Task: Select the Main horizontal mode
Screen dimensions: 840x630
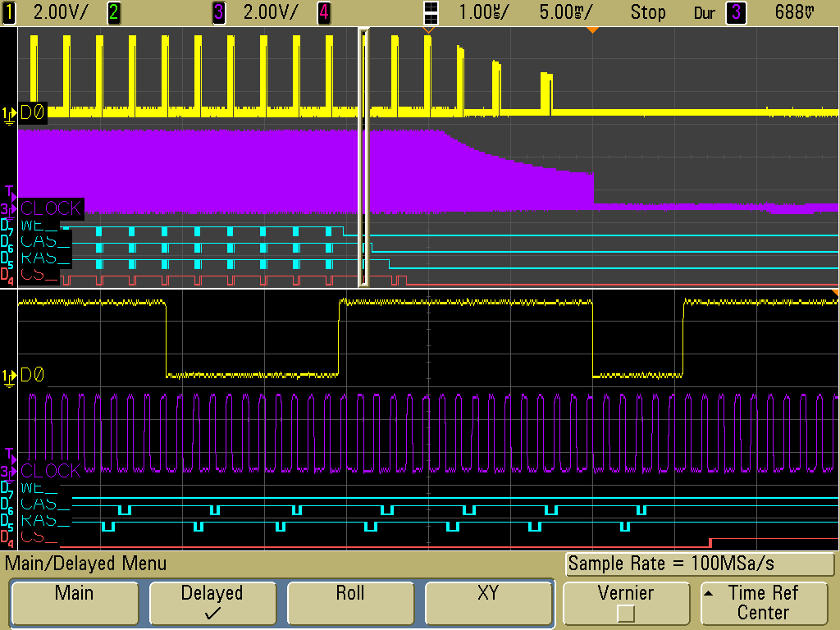Action: pyautogui.click(x=74, y=603)
